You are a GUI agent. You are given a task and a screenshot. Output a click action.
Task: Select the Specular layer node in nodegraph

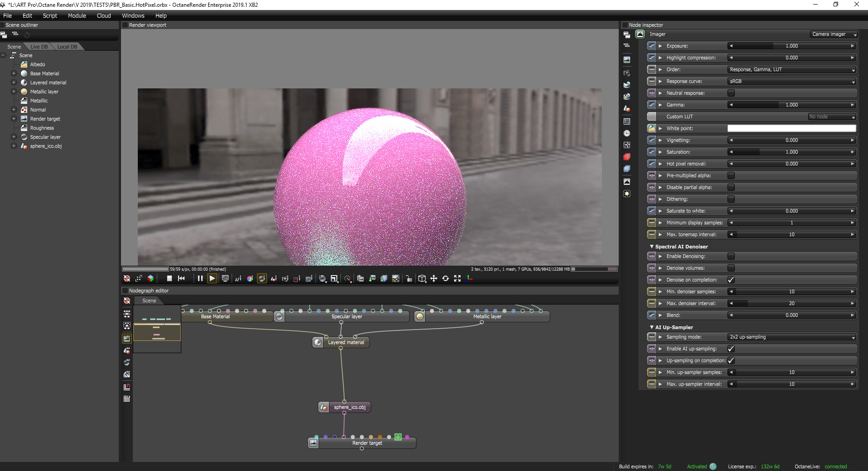coord(342,316)
